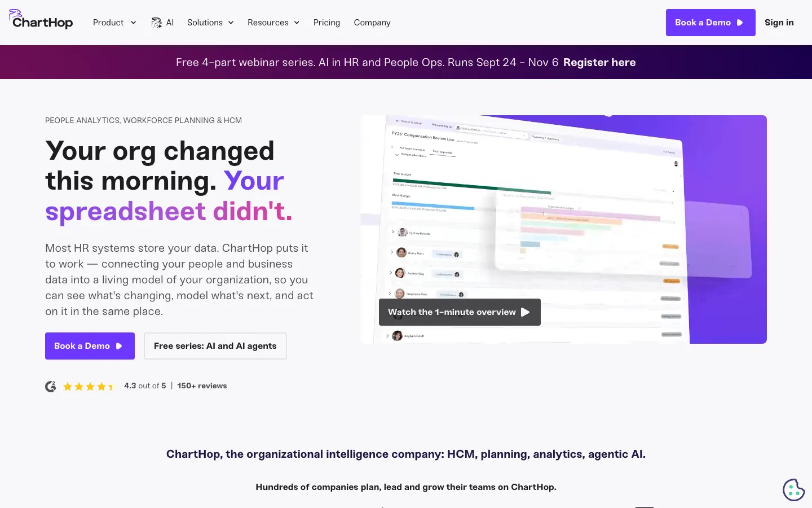Screen dimensions: 812x508
Task: Click the People Analytics, Workforce Planning & HCM label
Action: [143, 120]
